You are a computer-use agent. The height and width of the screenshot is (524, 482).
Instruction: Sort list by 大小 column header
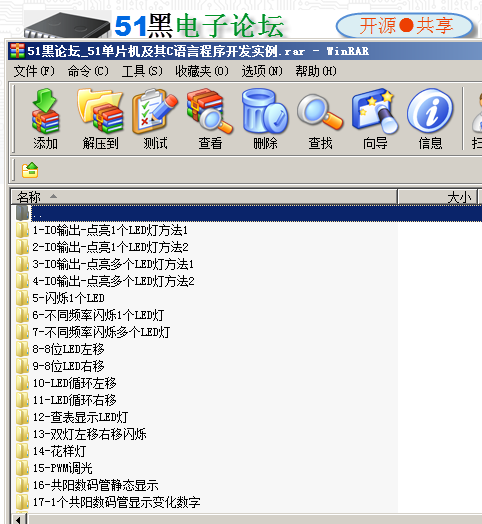click(438, 197)
